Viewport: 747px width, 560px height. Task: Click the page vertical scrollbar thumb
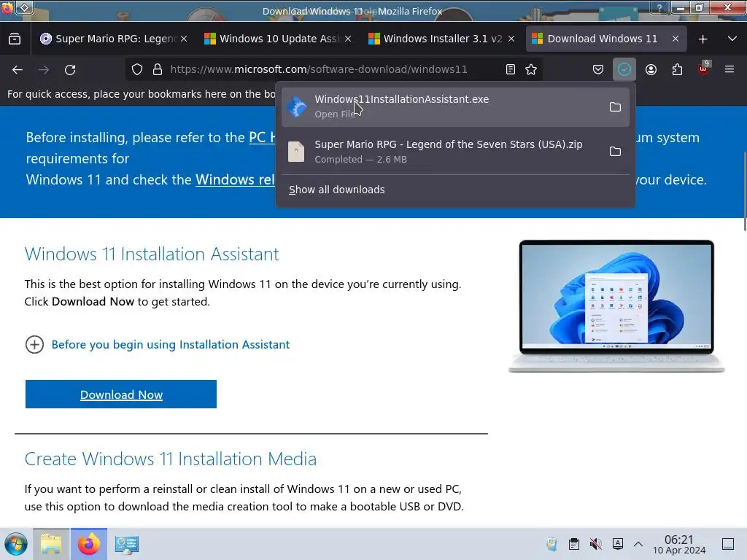(x=744, y=190)
